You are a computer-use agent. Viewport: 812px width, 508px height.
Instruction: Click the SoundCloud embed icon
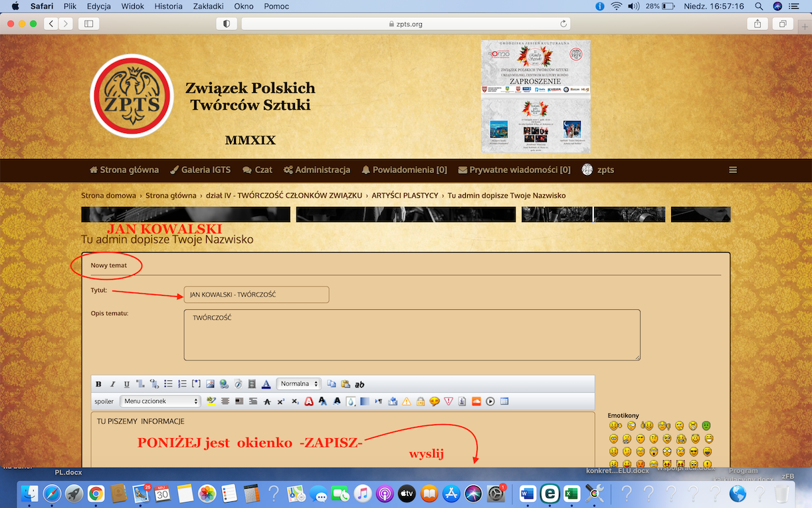pos(476,402)
